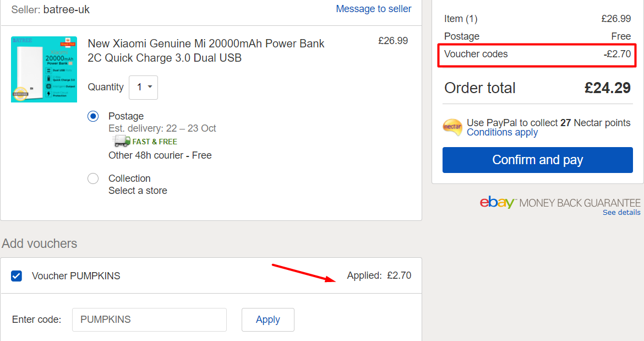The height and width of the screenshot is (341, 644).
Task: Click the Applied £2.70 voucher amount
Action: click(379, 275)
